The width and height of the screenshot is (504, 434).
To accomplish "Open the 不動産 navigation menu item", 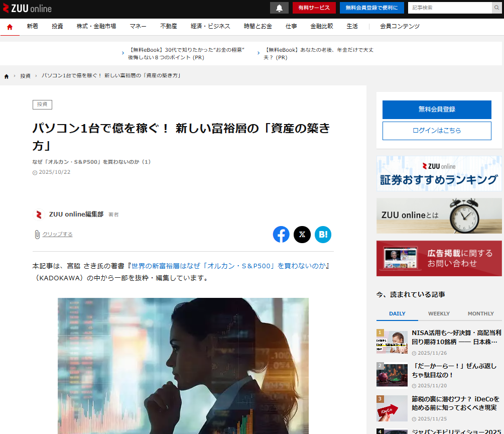I will 168,26.
